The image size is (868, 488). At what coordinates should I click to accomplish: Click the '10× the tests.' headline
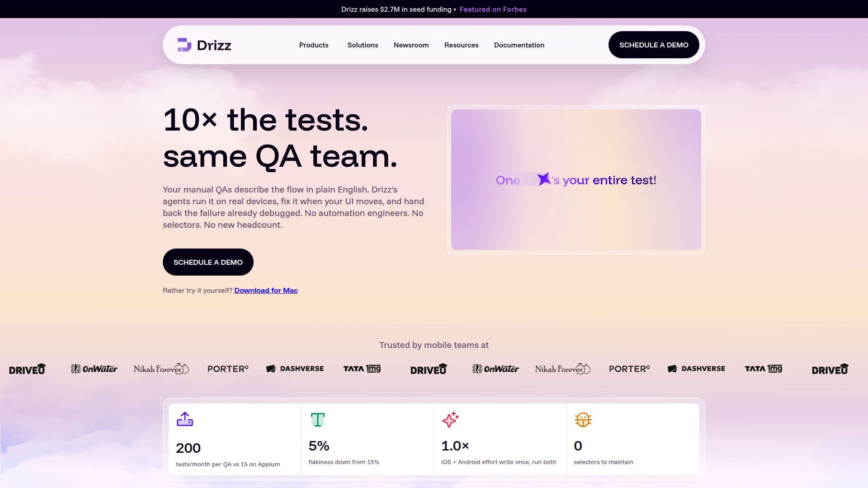[265, 120]
